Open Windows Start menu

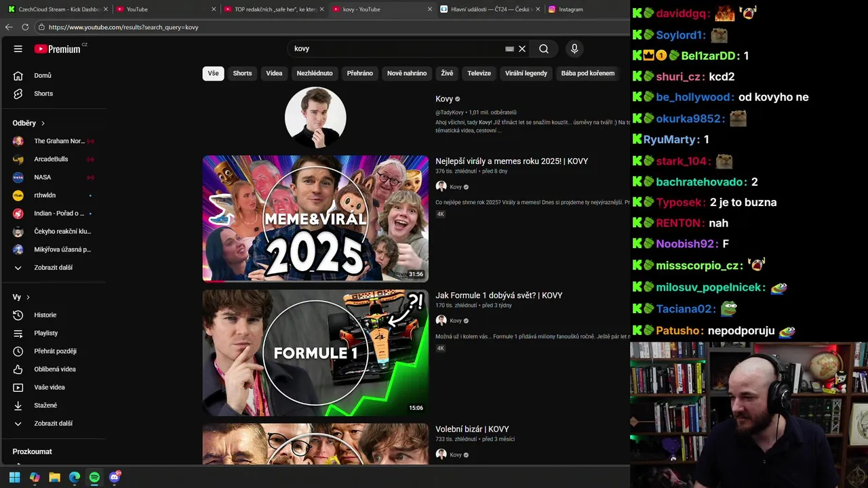click(14, 477)
